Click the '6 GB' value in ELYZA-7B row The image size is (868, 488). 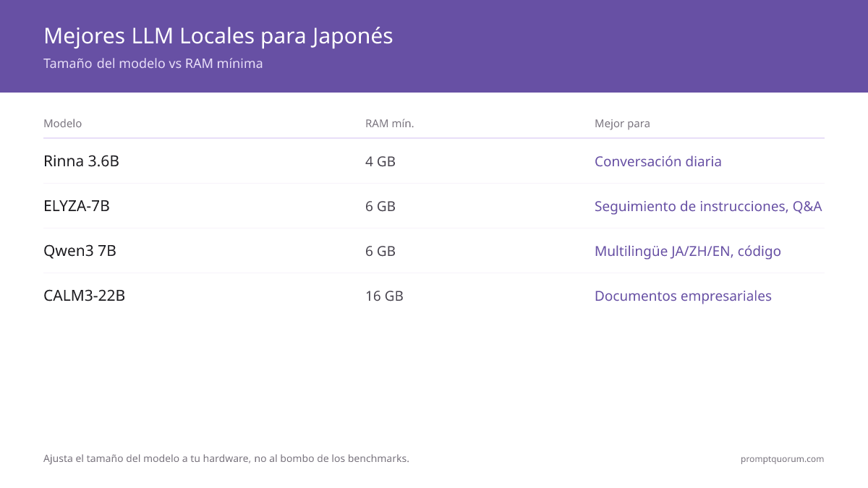(380, 206)
